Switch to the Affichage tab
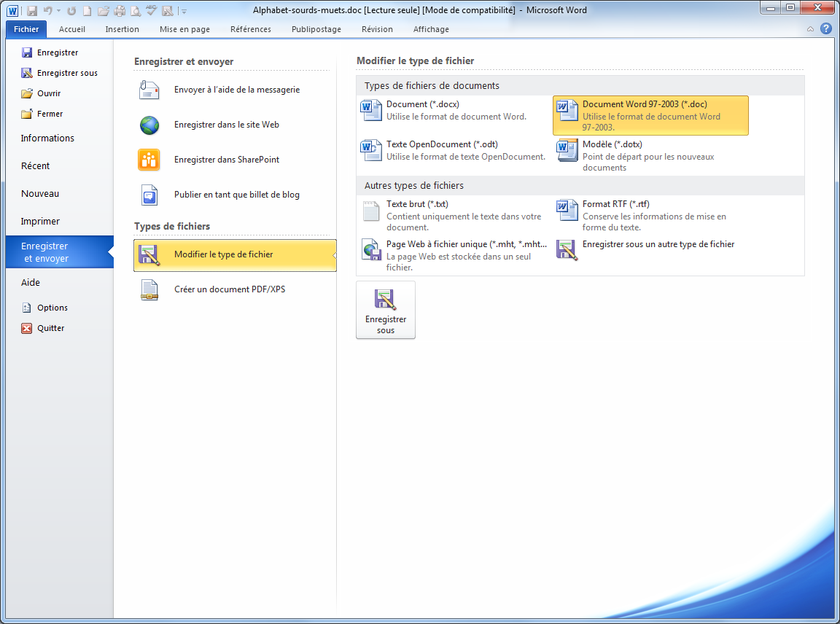Viewport: 840px width, 624px height. point(431,29)
